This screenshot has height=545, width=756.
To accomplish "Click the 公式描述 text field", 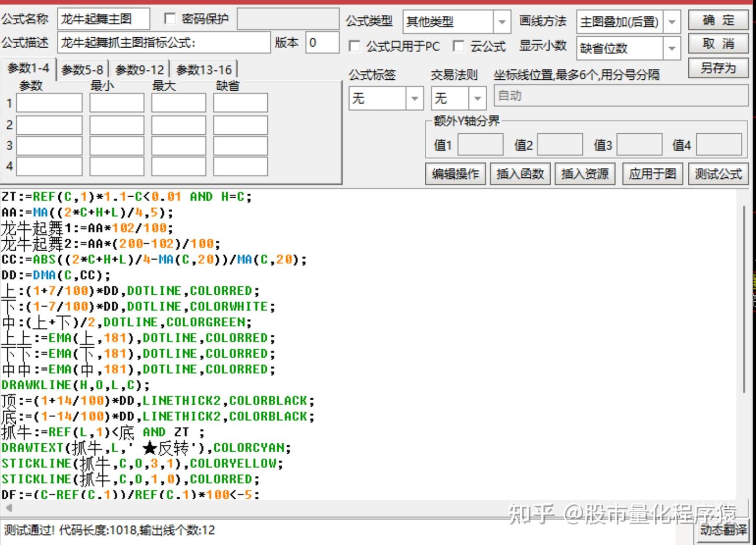I will (164, 42).
